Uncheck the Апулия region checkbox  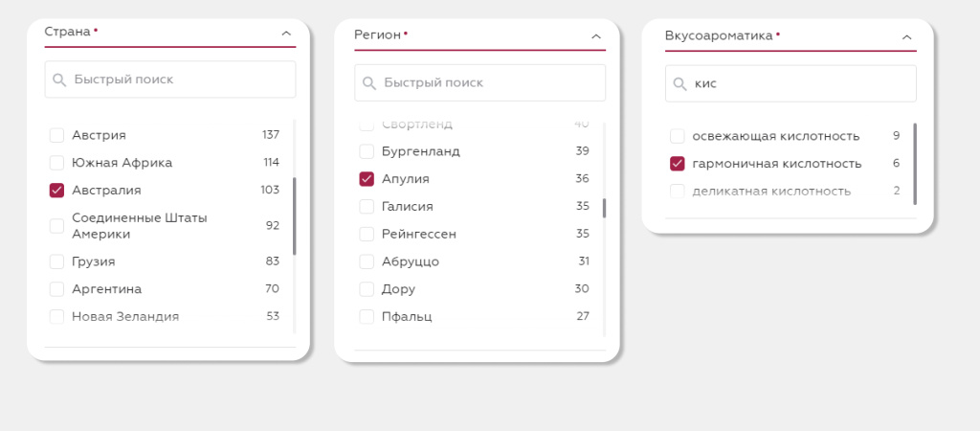click(367, 178)
